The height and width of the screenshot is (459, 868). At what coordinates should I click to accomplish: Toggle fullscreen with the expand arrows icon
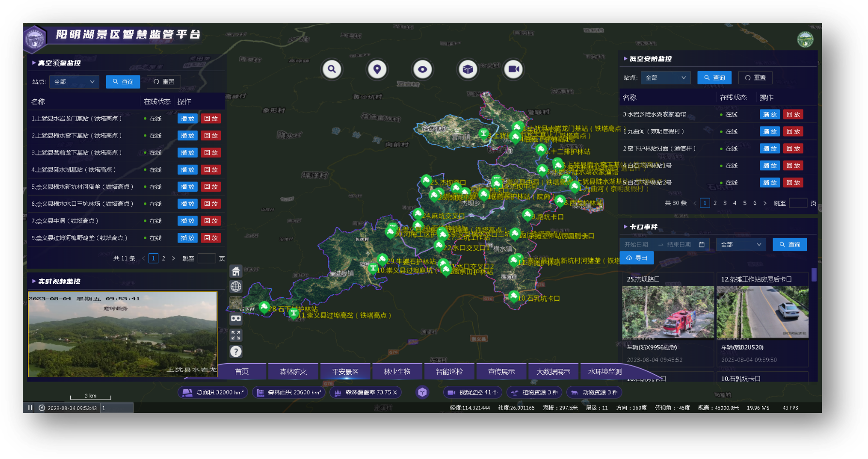point(236,335)
